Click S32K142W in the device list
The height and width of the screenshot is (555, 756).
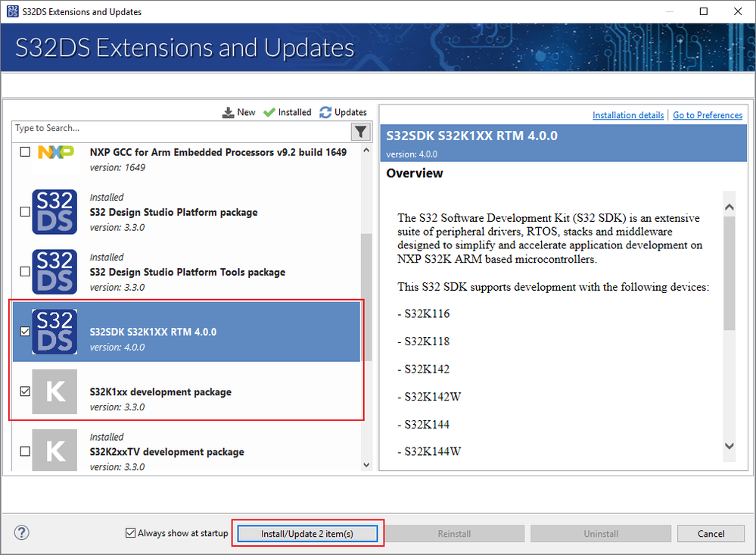click(x=432, y=397)
